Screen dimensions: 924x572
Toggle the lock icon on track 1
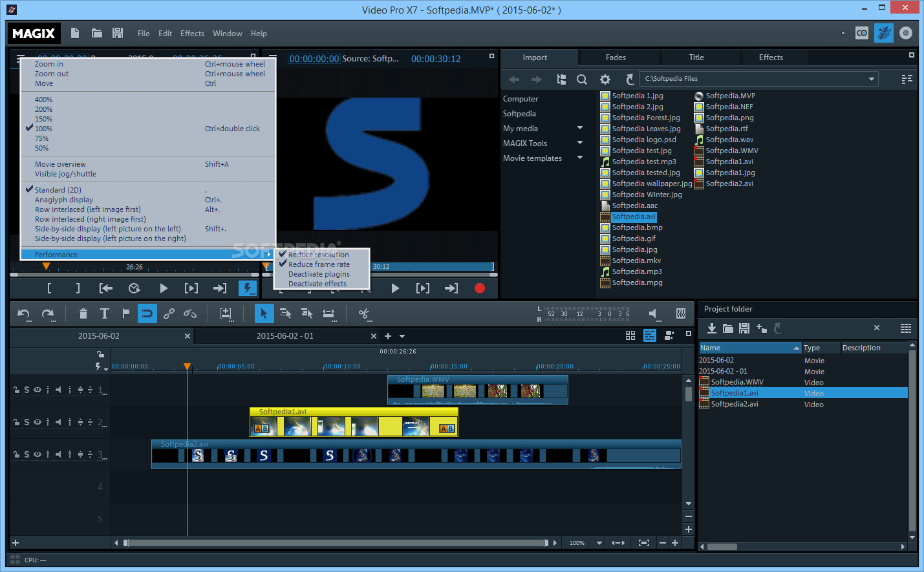click(16, 390)
